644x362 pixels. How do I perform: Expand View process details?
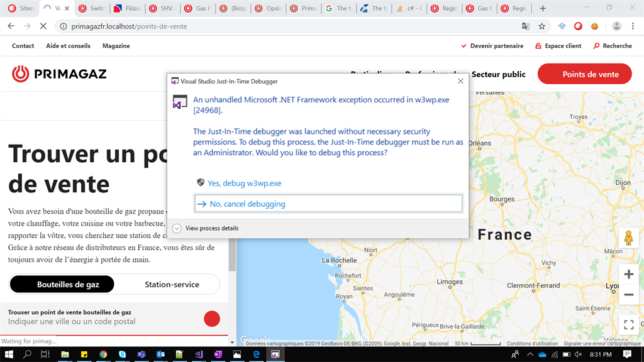pos(206,228)
